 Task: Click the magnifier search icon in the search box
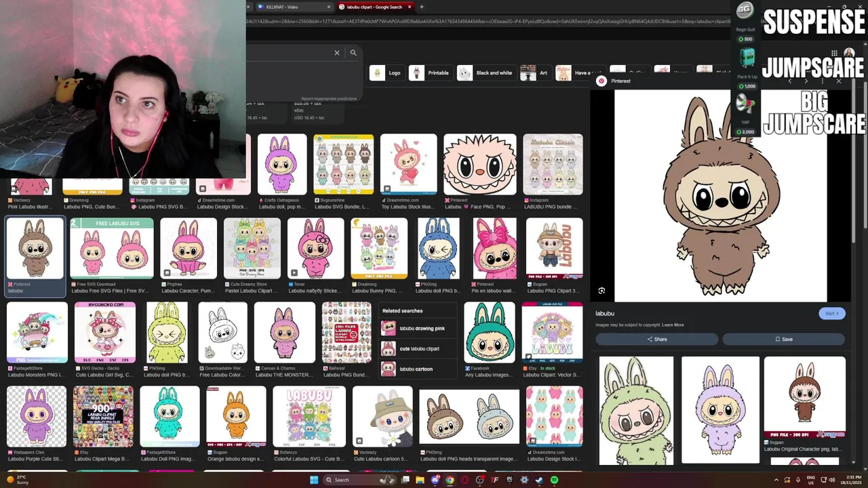pos(353,53)
